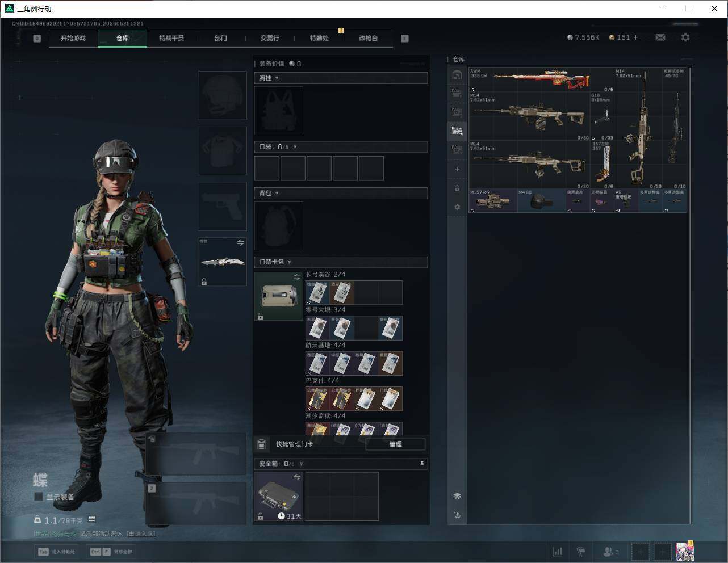Open stash settings gear in sidebar
Screen dimensions: 728x563
tap(457, 207)
